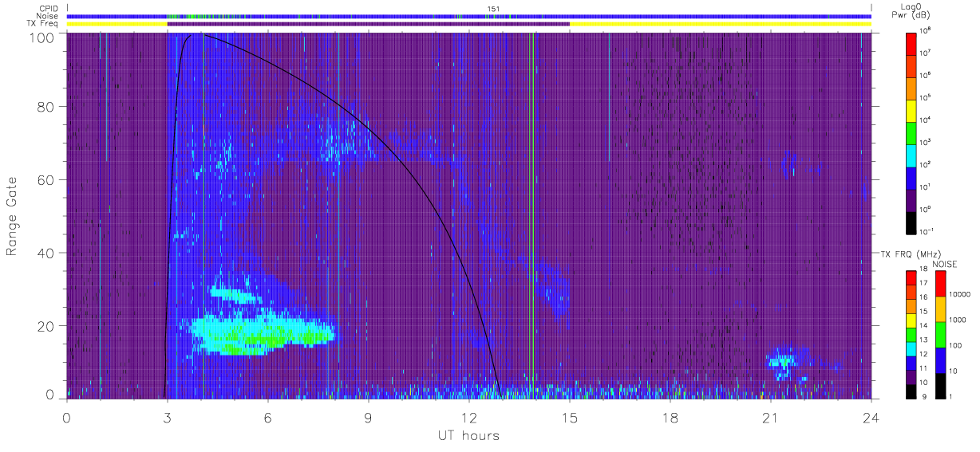Click the x-axis tick label '3'

168,417
